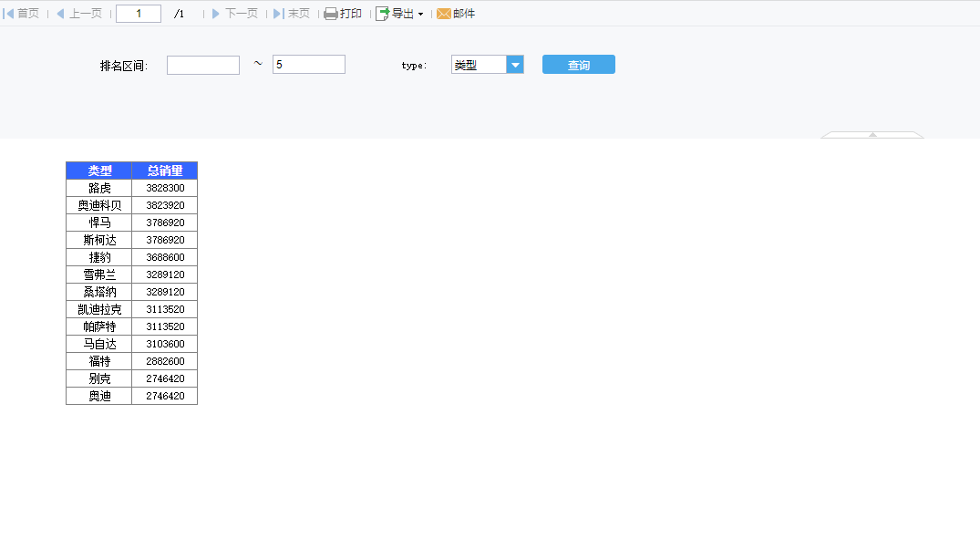Select the 奥迪科贝 row cell
This screenshot has width=980, height=549.
pos(99,205)
